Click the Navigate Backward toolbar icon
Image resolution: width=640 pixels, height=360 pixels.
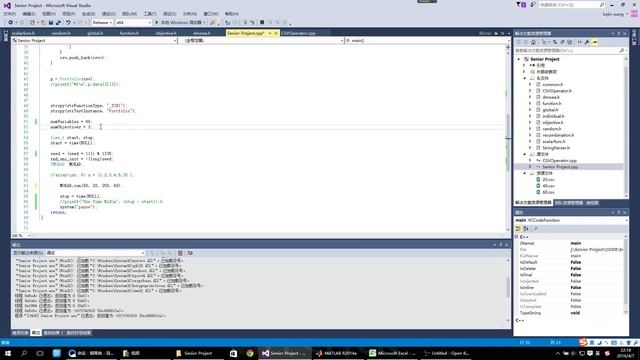11,22
